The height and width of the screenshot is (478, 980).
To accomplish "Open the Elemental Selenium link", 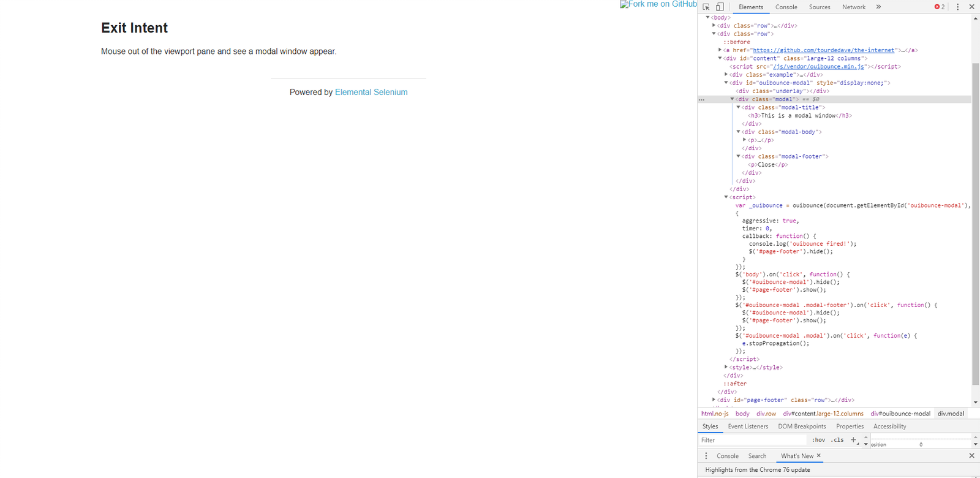I will pos(371,92).
